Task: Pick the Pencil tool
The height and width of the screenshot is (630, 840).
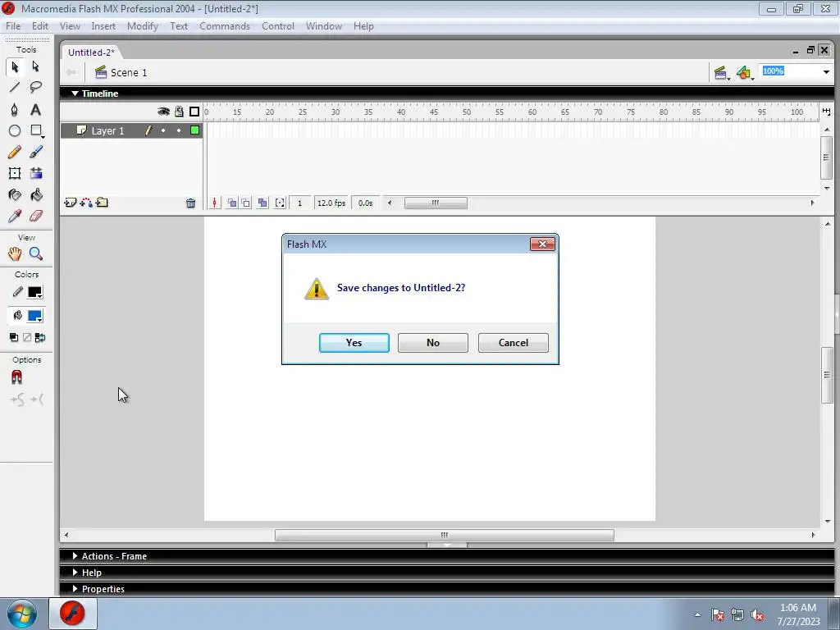Action: (15, 152)
